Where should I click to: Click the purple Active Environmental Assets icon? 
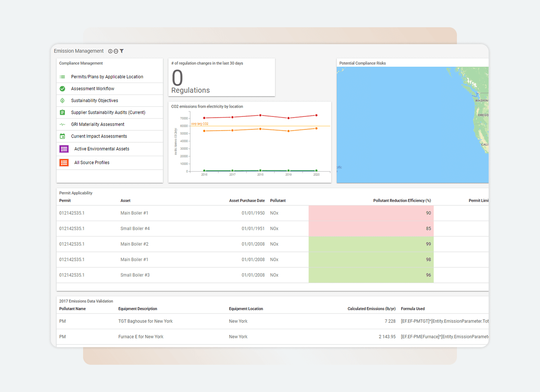[64, 149]
